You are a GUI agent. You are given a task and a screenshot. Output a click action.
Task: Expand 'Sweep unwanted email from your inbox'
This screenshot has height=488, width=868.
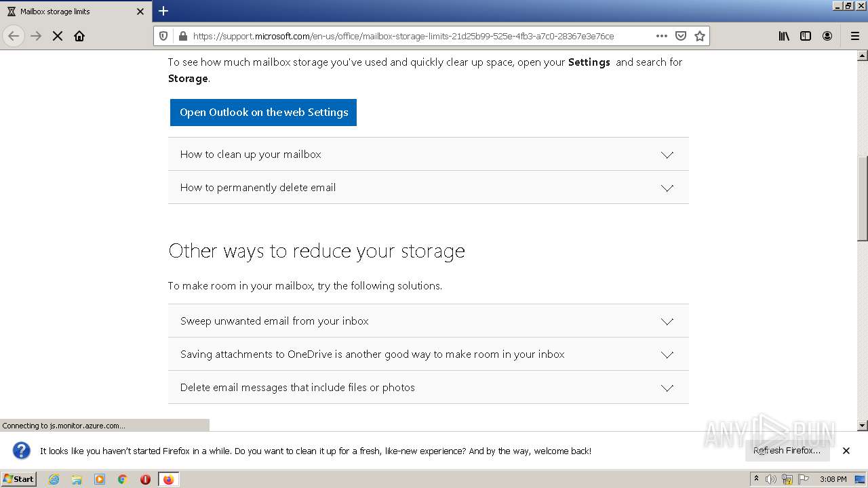428,321
